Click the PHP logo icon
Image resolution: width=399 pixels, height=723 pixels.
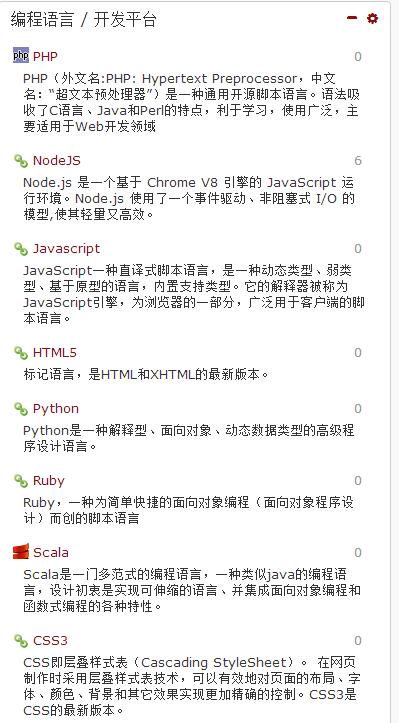(21, 55)
